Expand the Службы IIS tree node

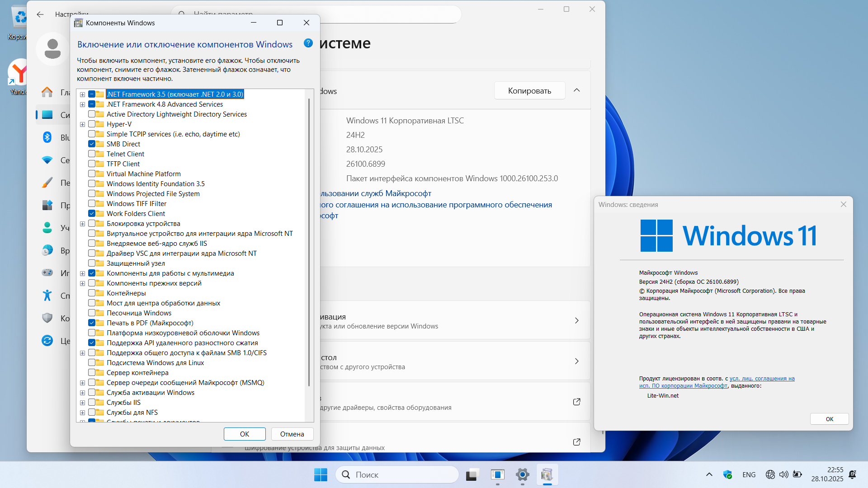(x=82, y=403)
